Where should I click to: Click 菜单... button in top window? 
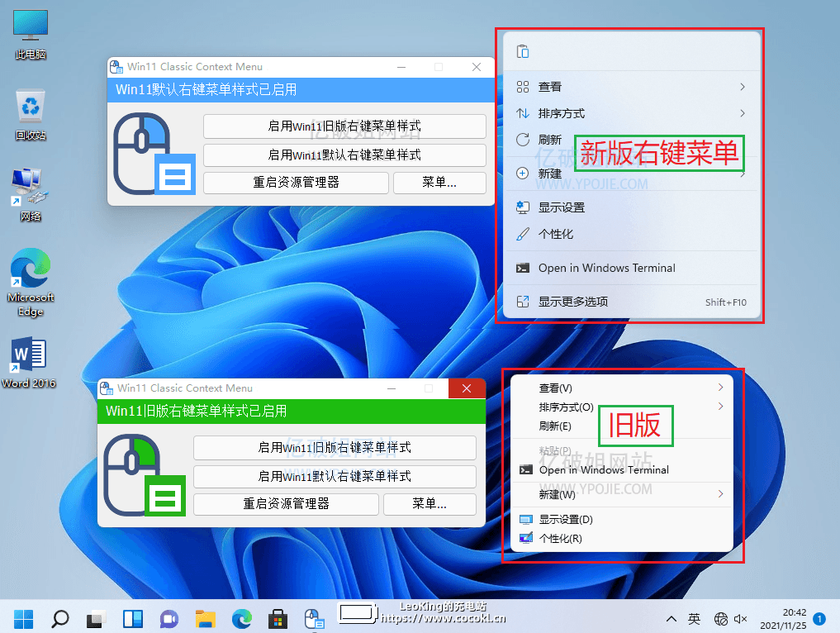[x=439, y=183]
